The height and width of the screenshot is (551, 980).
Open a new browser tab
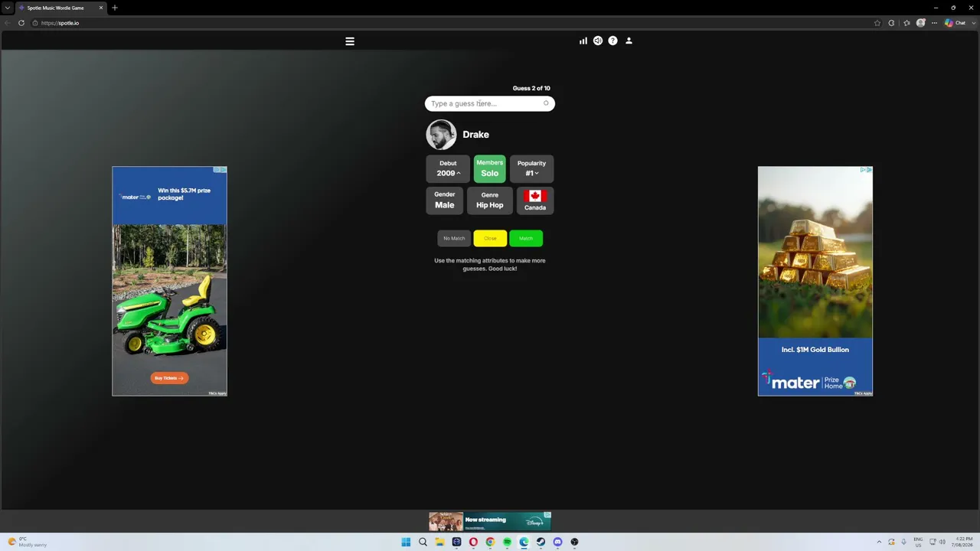pyautogui.click(x=115, y=8)
